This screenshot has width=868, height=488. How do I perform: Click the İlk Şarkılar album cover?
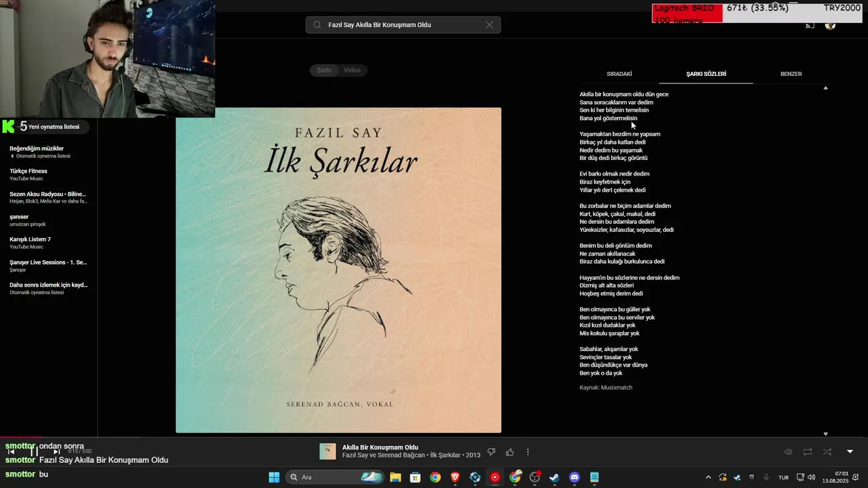point(338,270)
